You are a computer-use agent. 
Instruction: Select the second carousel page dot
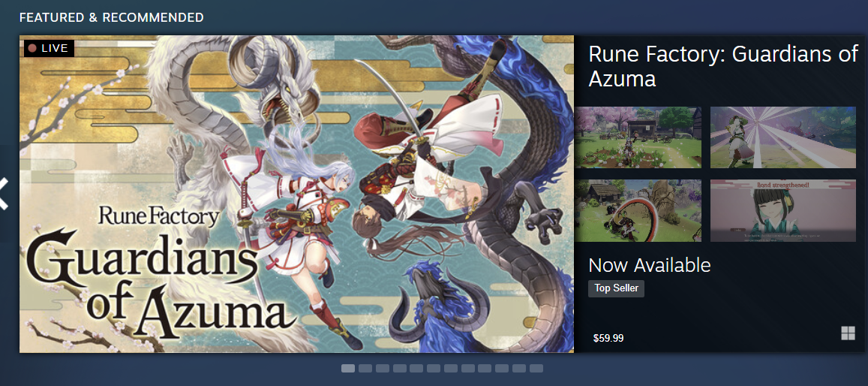[365, 368]
